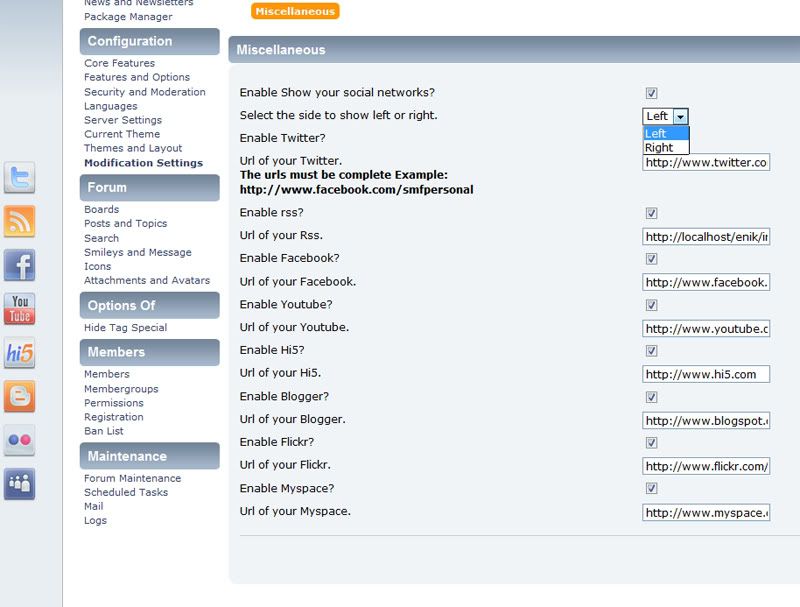This screenshot has width=800, height=607.
Task: Click the Url of your Twitter field
Action: tap(706, 162)
